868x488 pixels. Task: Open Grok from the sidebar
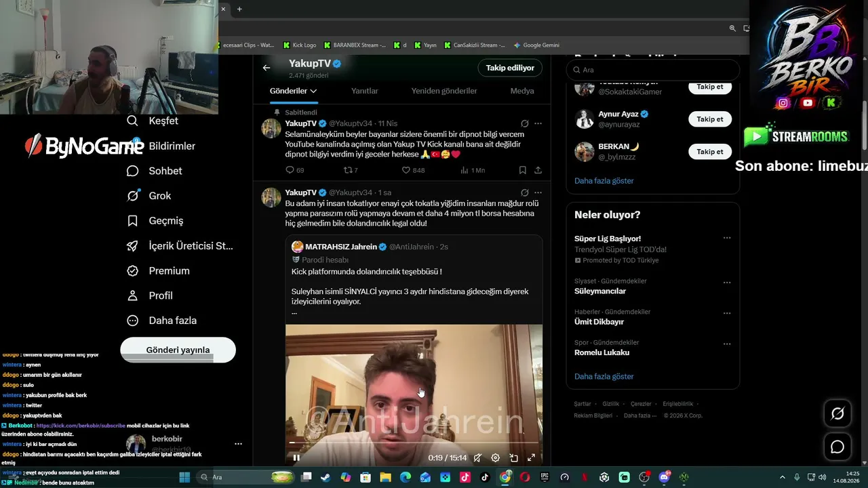(x=149, y=196)
